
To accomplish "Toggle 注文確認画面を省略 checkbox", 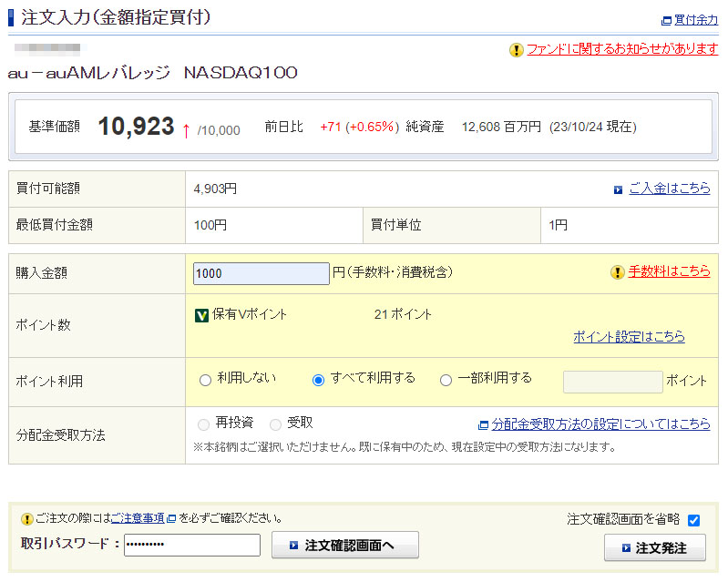I will point(693,520).
